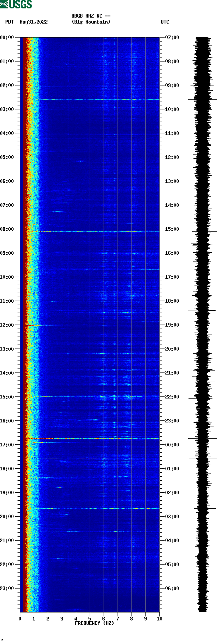Click the 8 Hz frequency tick label
Screen dimensions: 220x644
point(132,619)
